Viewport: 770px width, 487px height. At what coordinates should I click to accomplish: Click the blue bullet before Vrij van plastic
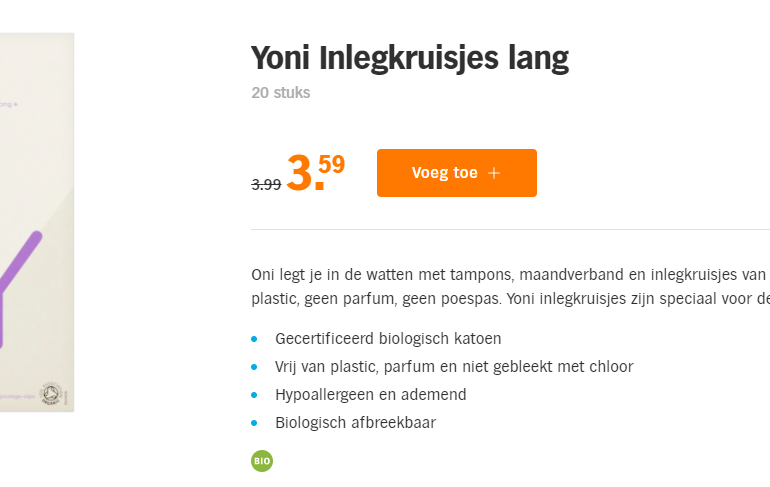pos(255,367)
